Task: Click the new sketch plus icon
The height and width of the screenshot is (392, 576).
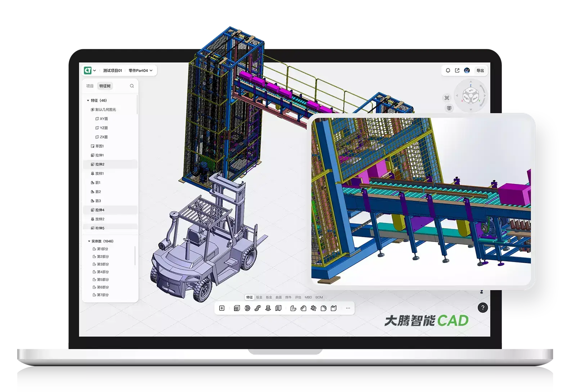Action: (x=222, y=308)
